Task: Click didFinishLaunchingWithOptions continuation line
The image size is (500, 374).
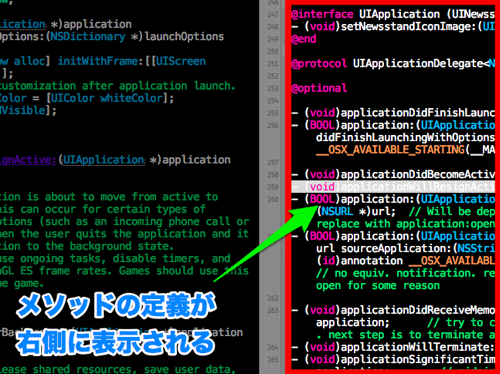Action: pos(406,137)
